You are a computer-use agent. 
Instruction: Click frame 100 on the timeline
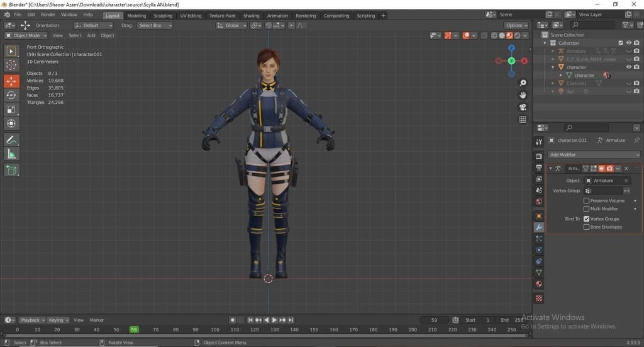[x=215, y=329]
